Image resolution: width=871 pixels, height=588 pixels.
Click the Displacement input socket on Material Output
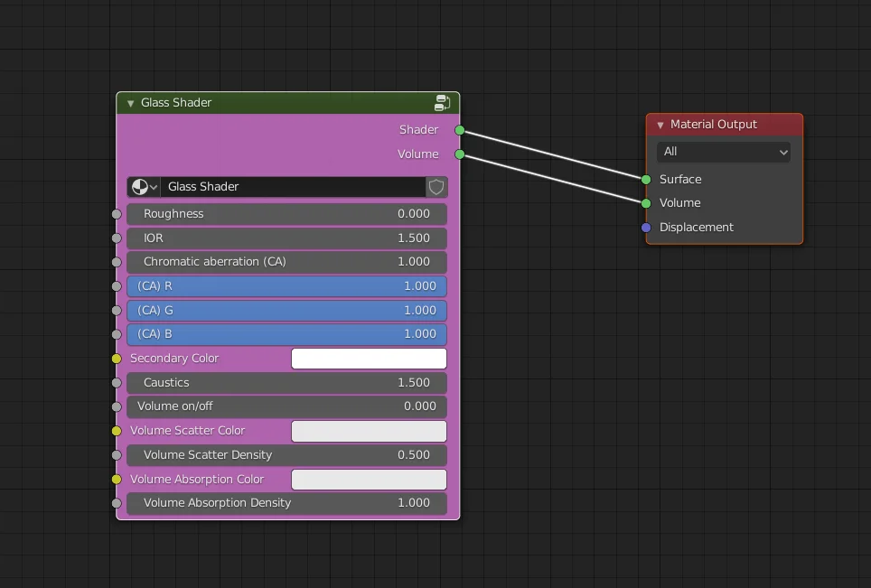[x=645, y=227]
